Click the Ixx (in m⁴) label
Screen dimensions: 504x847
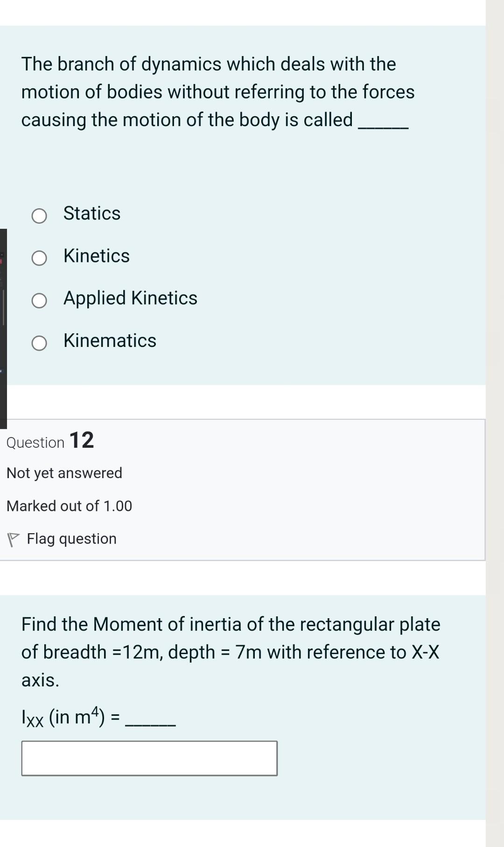point(70,717)
